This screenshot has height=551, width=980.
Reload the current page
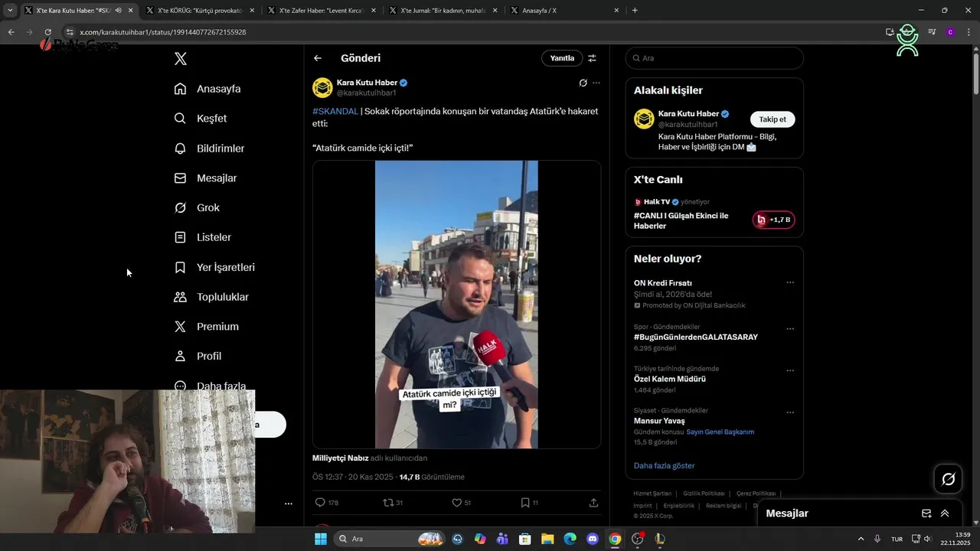click(x=47, y=32)
